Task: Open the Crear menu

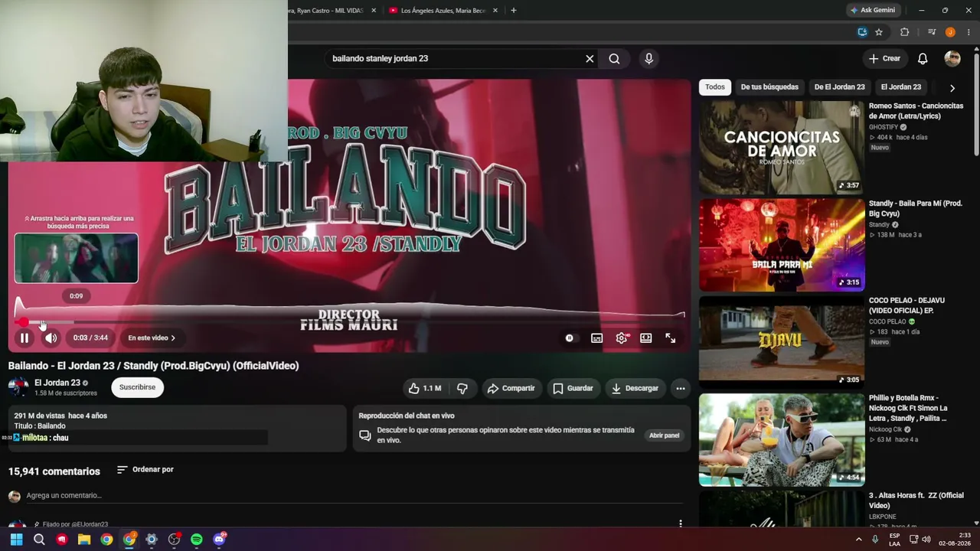Action: tap(884, 58)
